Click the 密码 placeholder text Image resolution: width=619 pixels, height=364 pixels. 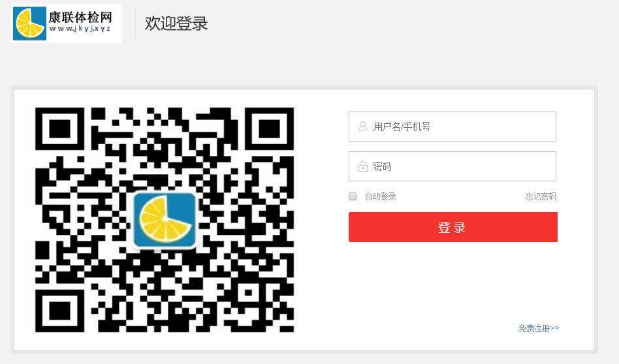[382, 166]
